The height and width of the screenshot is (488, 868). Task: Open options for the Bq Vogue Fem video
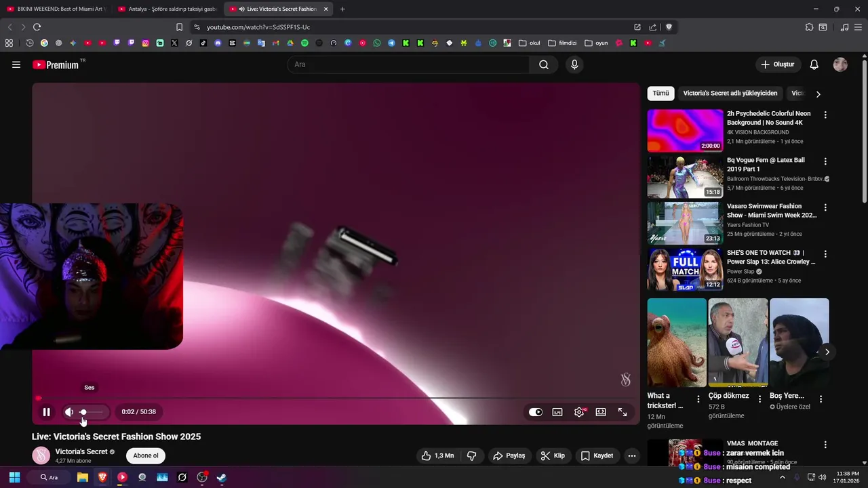tap(825, 161)
